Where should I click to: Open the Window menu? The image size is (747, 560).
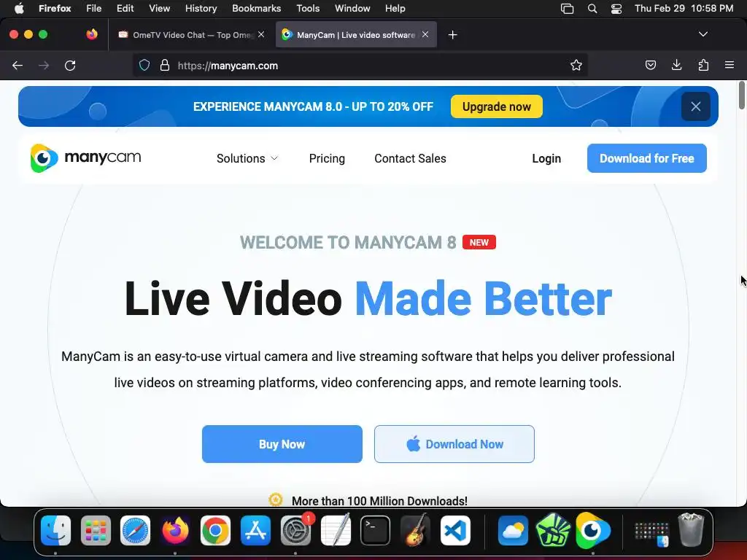pos(352,9)
